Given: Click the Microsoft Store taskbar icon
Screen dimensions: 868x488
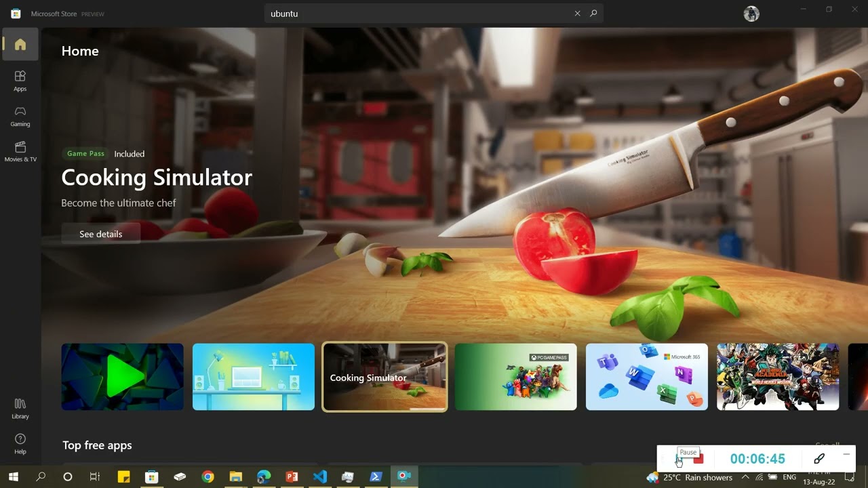Looking at the screenshot, I should [152, 477].
